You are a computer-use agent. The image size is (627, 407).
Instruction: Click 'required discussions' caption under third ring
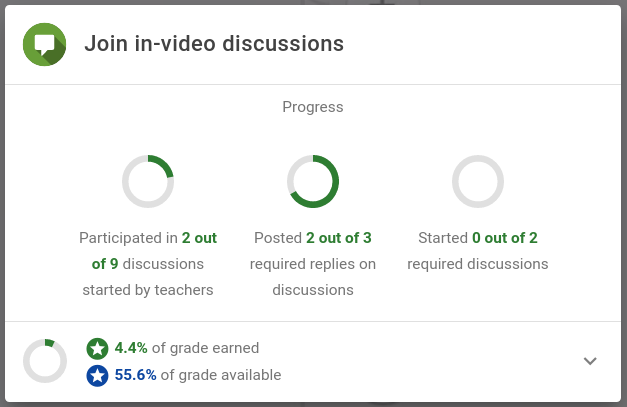click(477, 264)
